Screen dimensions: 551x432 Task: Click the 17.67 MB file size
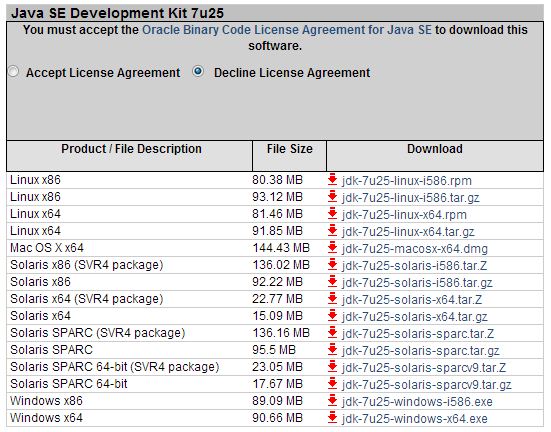[278, 384]
